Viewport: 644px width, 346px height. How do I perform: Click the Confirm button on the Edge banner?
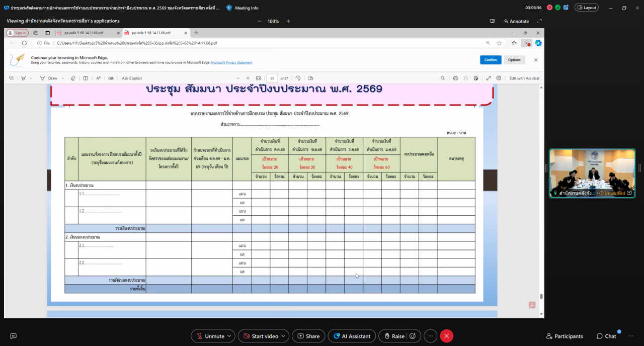[x=491, y=60]
